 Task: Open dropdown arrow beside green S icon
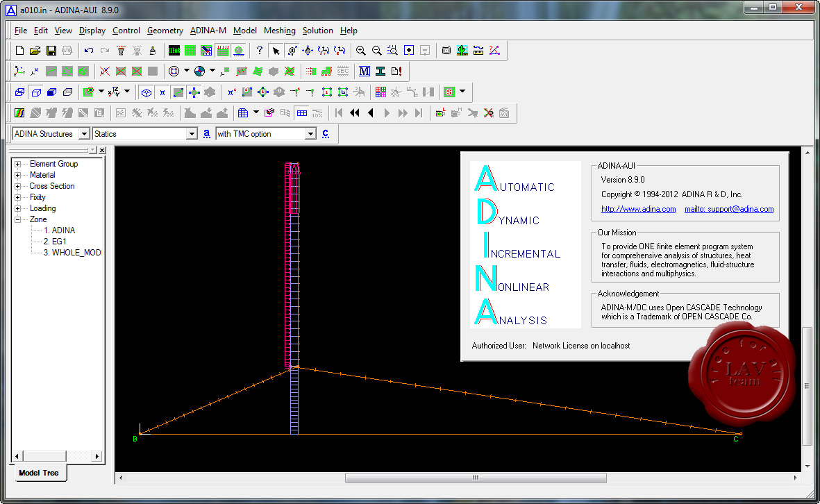(x=462, y=92)
